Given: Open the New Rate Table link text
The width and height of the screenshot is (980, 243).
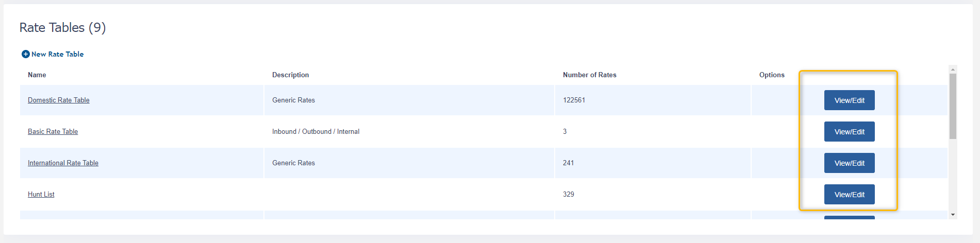Looking at the screenshot, I should click(x=57, y=54).
